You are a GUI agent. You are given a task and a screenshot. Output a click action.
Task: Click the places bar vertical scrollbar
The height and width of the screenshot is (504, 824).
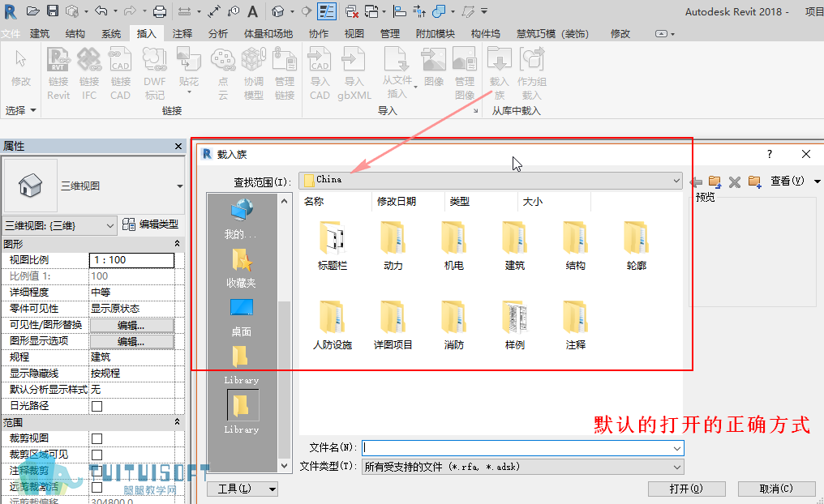pos(285,333)
